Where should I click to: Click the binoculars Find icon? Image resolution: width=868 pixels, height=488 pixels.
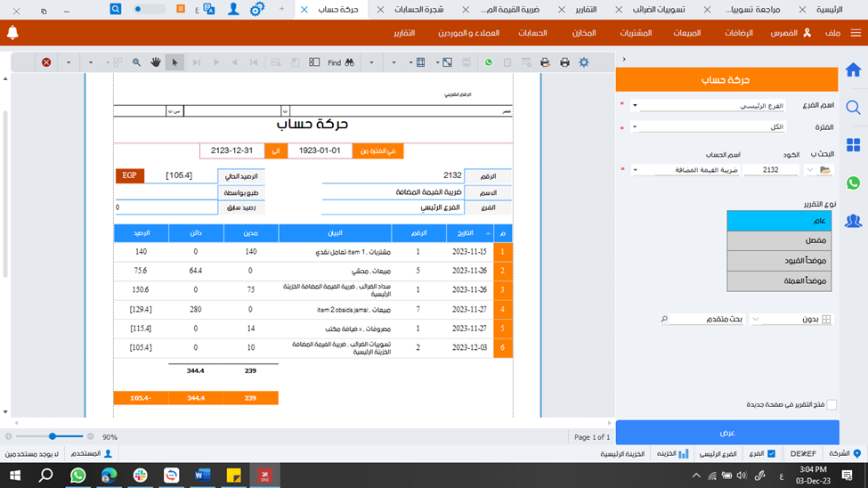pyautogui.click(x=350, y=62)
